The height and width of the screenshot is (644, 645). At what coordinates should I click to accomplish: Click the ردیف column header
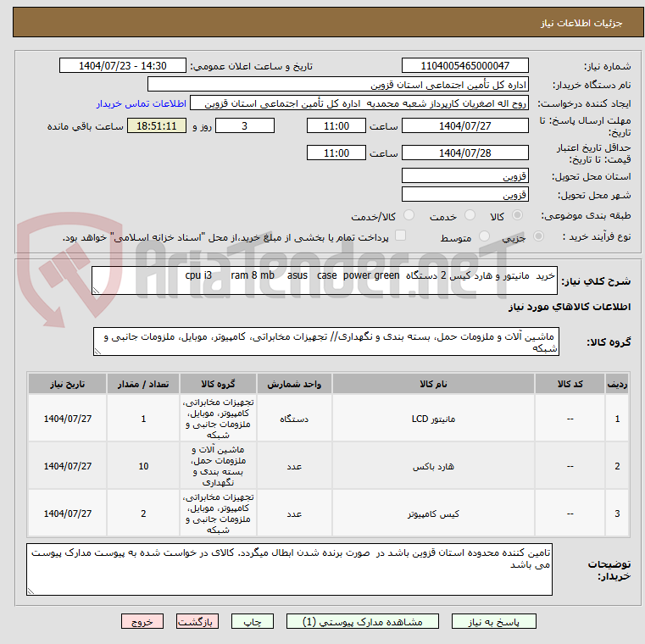pyautogui.click(x=617, y=384)
